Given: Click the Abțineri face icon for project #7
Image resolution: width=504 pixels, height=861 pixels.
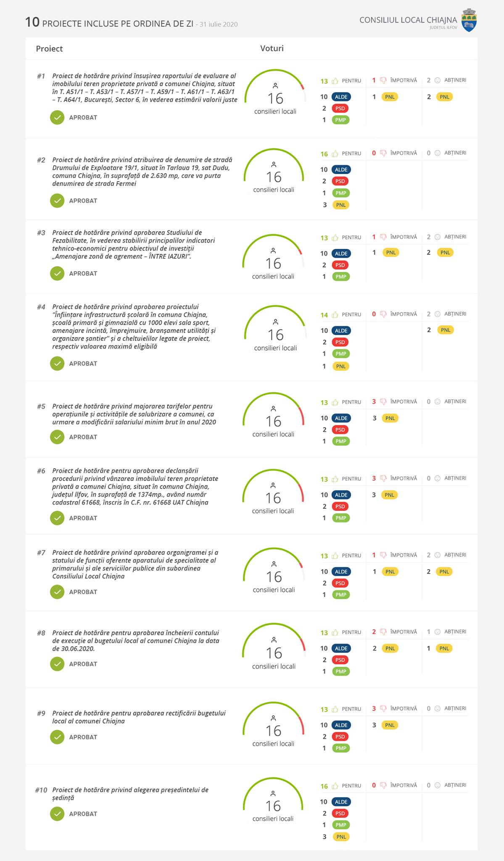Looking at the screenshot, I should click(x=437, y=555).
